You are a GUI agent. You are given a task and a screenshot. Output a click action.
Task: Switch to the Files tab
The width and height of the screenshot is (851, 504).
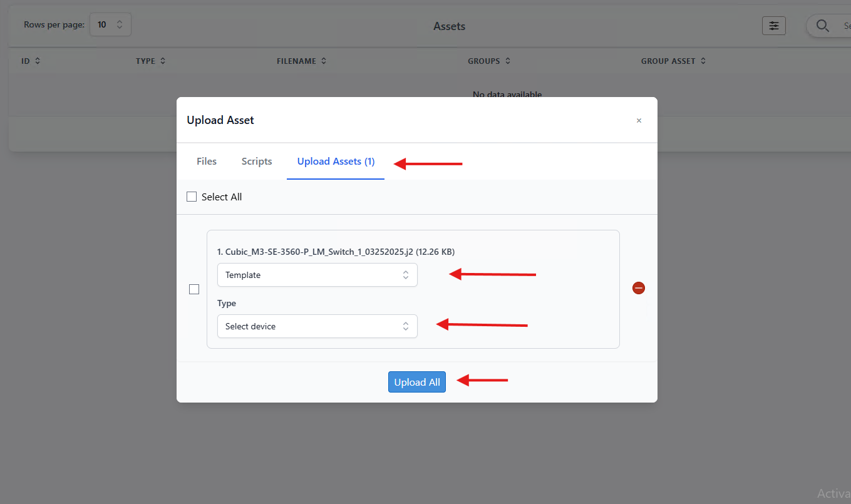point(207,162)
